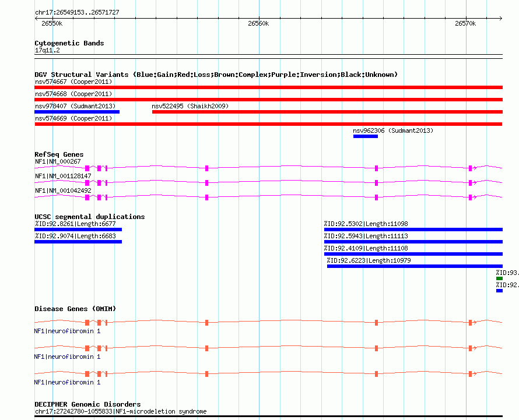Viewport: 519px width, 420px height.
Task: Click the blue gain bar under nsv978407
Action: tap(77, 112)
